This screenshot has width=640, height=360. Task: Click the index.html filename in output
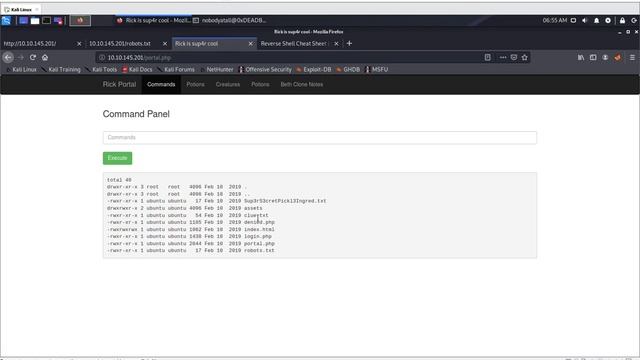[259, 229]
